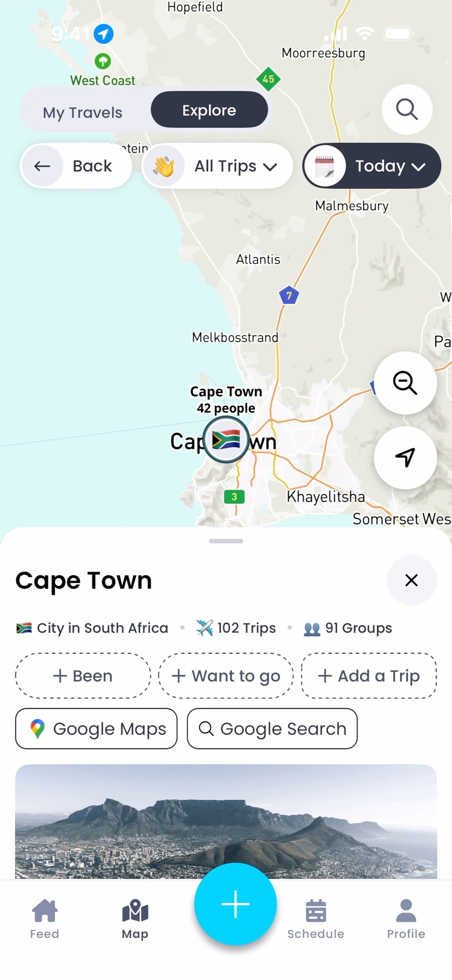This screenshot has height=980, width=452.
Task: Select the Map tab in bottom bar
Action: pyautogui.click(x=135, y=918)
